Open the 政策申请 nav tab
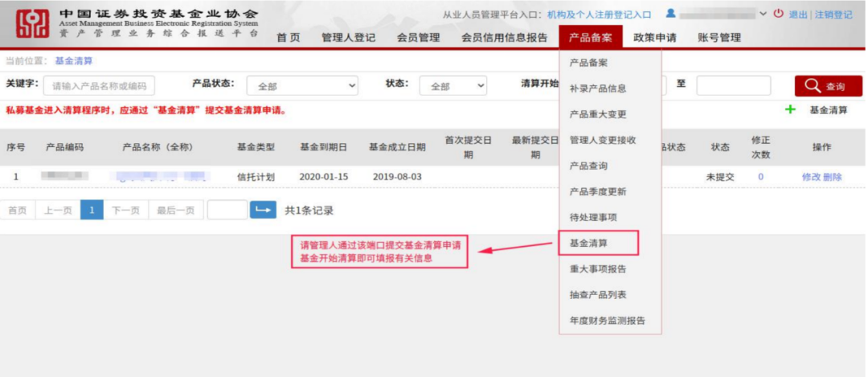The width and height of the screenshot is (868, 377). (x=655, y=38)
